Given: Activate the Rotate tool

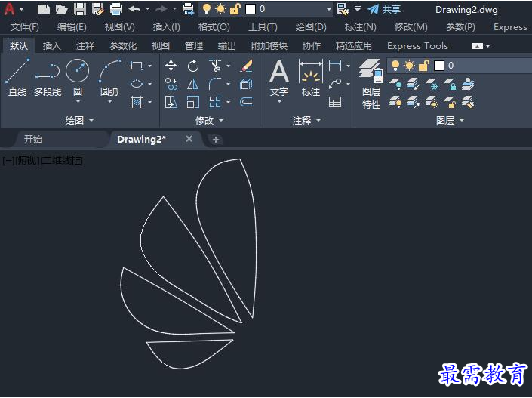Looking at the screenshot, I should (193, 66).
